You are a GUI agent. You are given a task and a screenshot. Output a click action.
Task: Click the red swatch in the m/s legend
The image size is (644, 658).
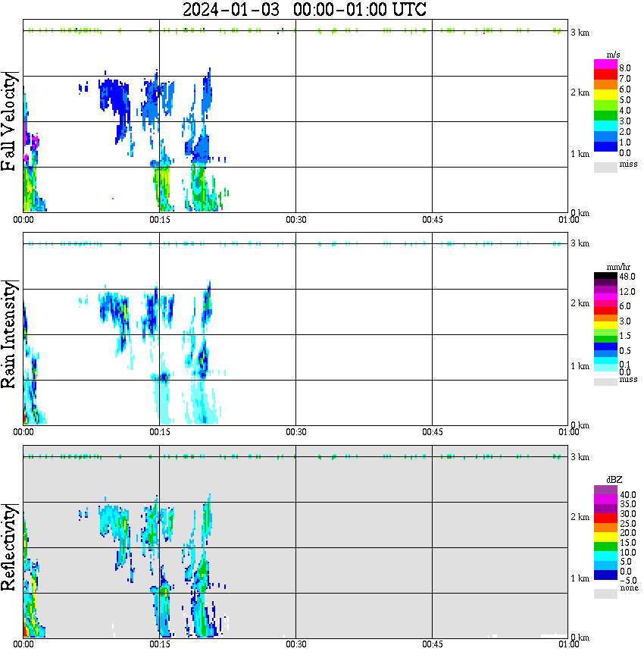pos(605,74)
